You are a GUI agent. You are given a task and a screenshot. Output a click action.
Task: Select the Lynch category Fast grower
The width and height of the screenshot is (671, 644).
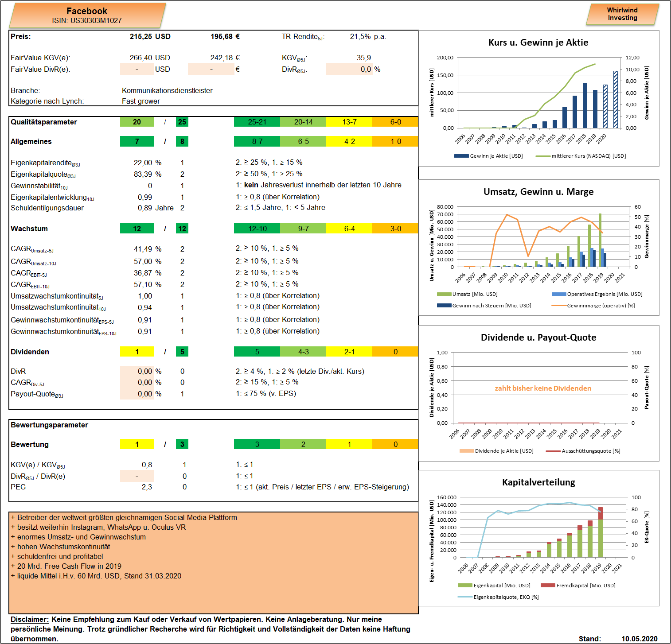tap(141, 101)
